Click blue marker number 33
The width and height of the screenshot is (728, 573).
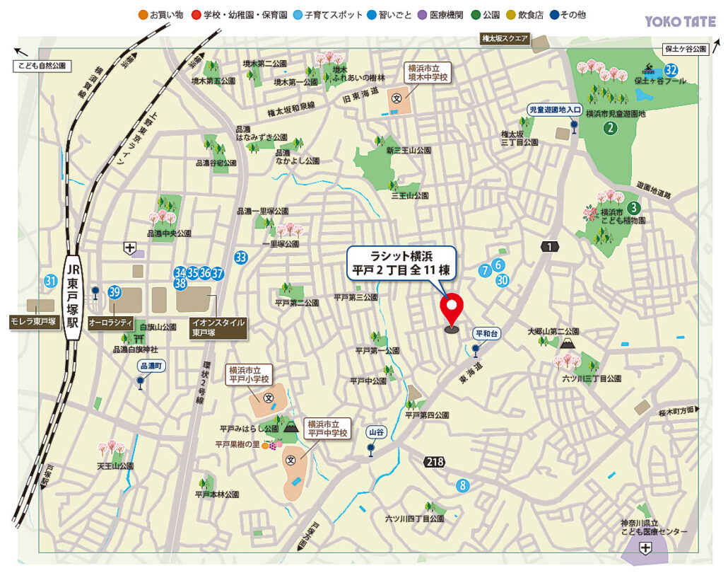coord(242,257)
